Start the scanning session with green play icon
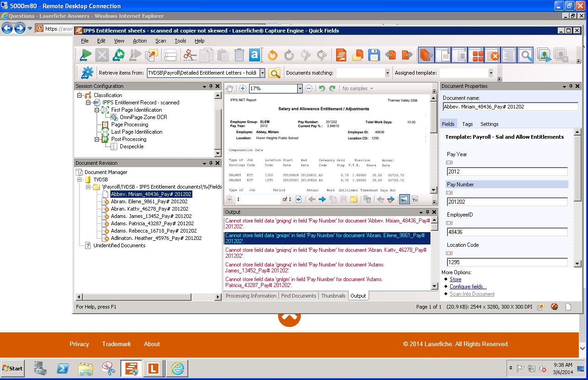 [86, 55]
